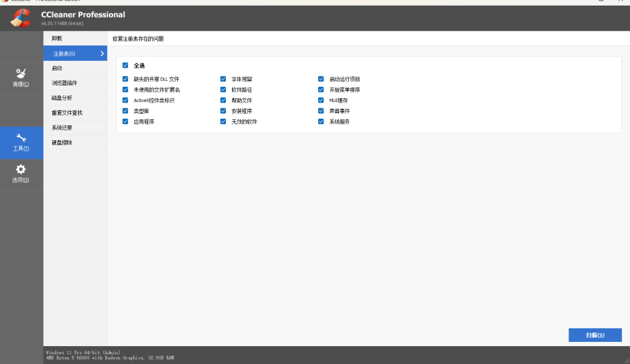This screenshot has width=630, height=364.
Task: Toggle the 无效的软件 checkbox
Action: tap(223, 122)
